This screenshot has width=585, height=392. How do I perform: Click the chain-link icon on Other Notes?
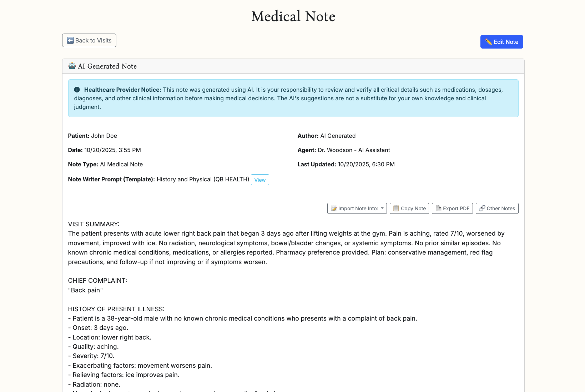482,208
